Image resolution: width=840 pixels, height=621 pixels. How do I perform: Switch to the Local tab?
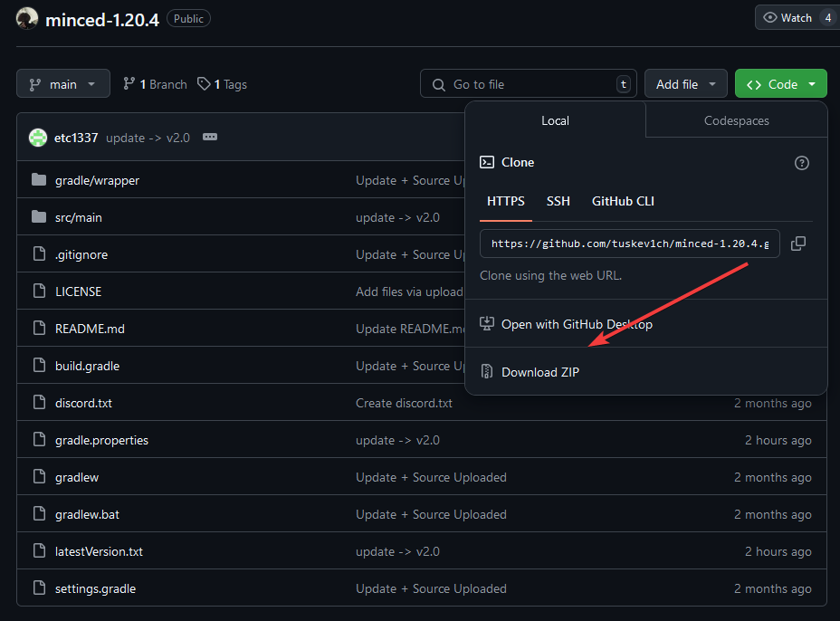[555, 120]
